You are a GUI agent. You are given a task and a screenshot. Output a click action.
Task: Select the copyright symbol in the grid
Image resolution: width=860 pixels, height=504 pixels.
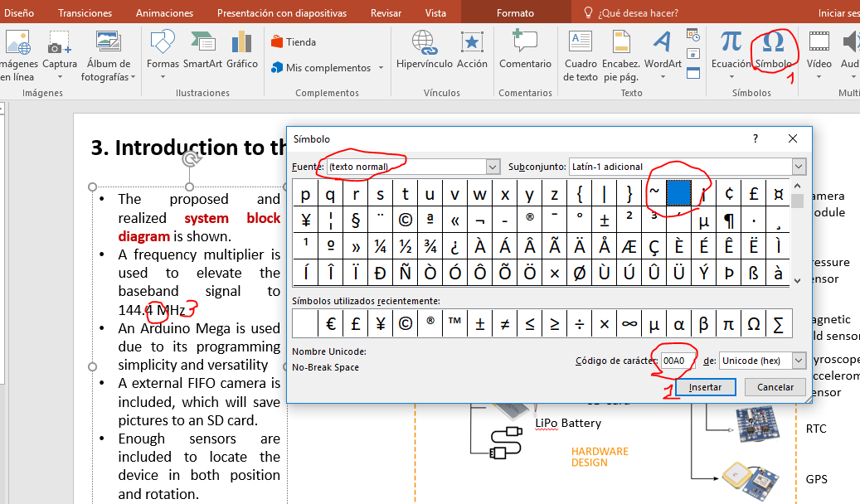[405, 220]
